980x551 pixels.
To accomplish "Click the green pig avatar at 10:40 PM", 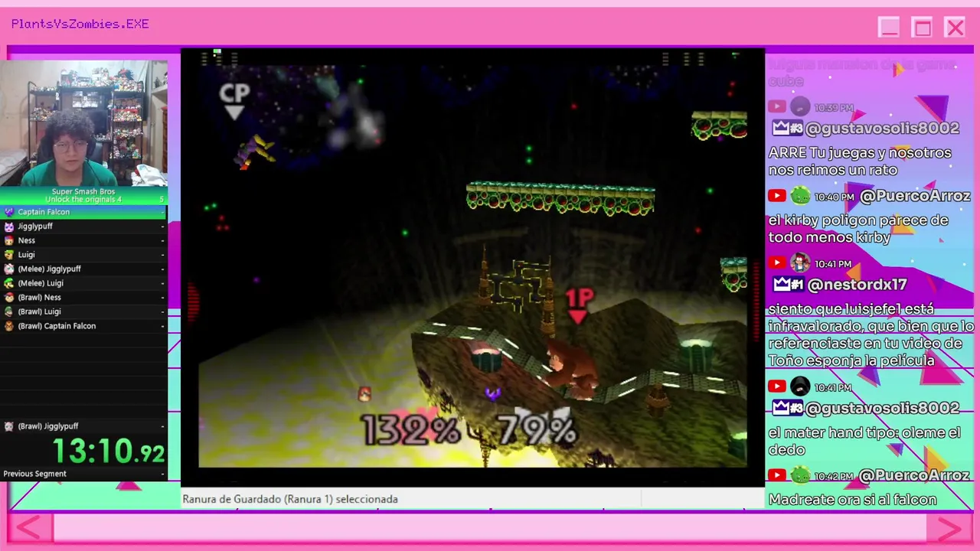I will tap(800, 196).
